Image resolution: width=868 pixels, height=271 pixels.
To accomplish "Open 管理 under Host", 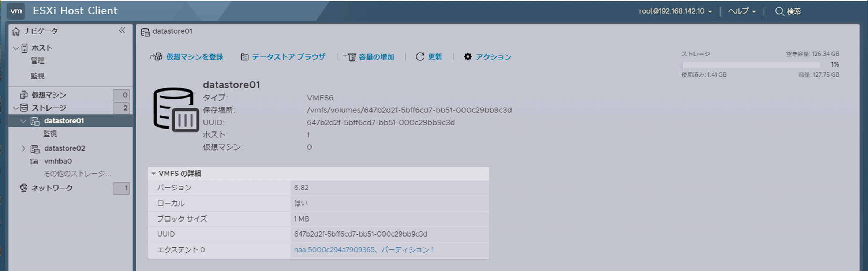I will point(37,61).
